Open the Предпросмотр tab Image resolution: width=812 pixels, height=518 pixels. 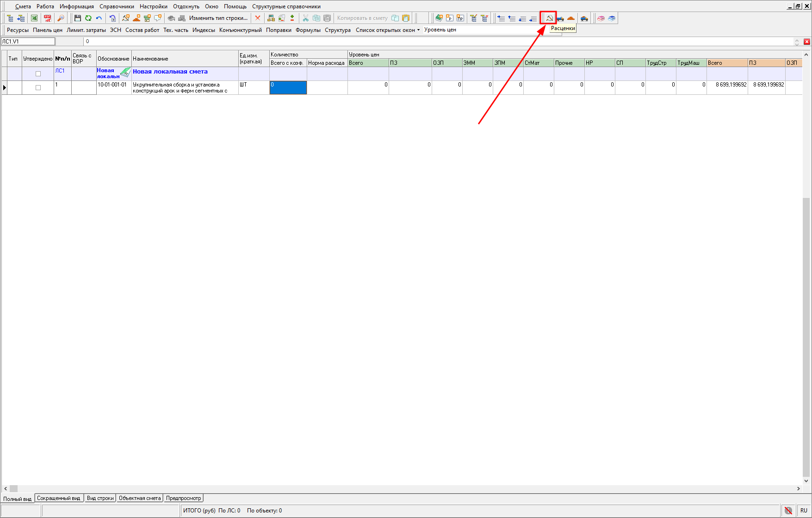(x=183, y=498)
